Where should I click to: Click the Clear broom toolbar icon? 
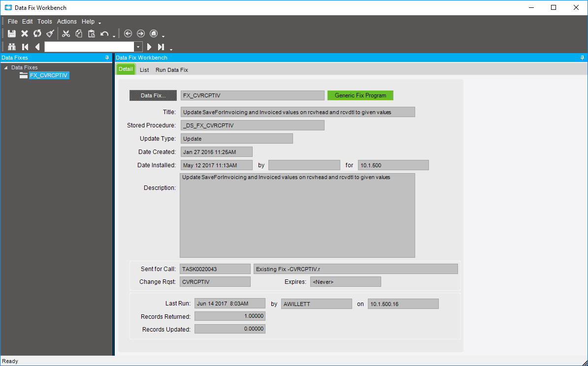(x=50, y=34)
